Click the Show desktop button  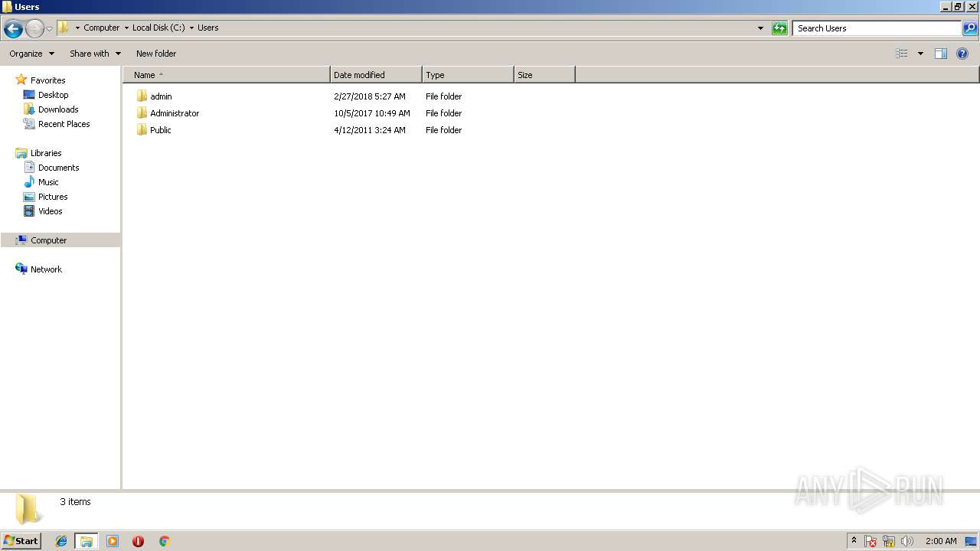click(971, 541)
